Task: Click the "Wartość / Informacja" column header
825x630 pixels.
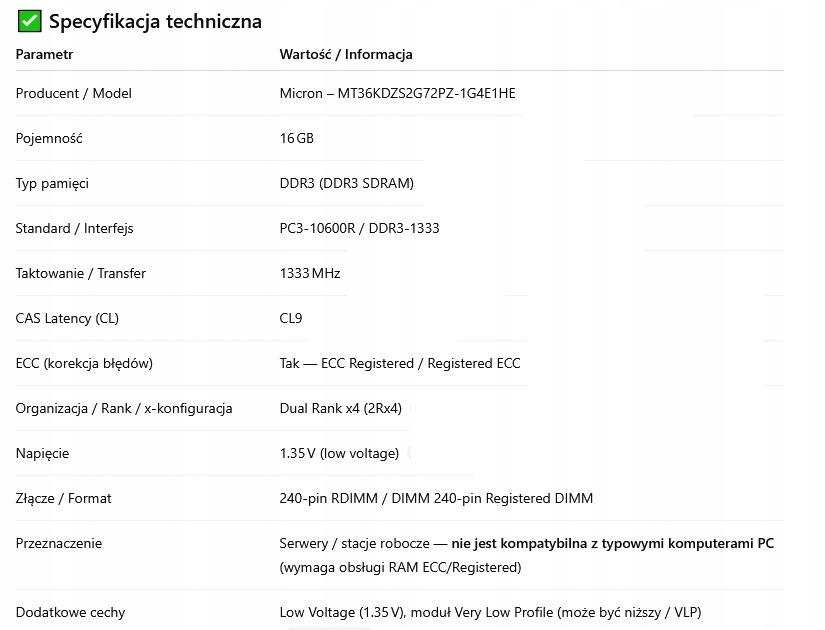Action: pyautogui.click(x=345, y=54)
